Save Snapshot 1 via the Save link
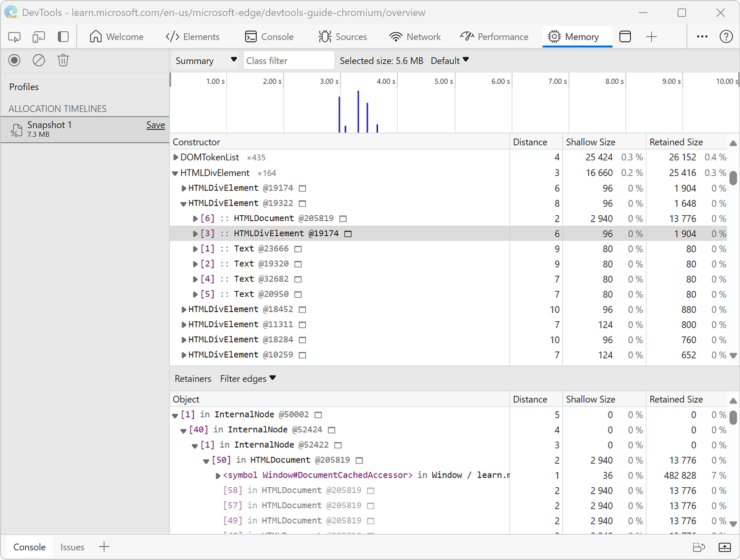The width and height of the screenshot is (740, 560). tap(155, 125)
